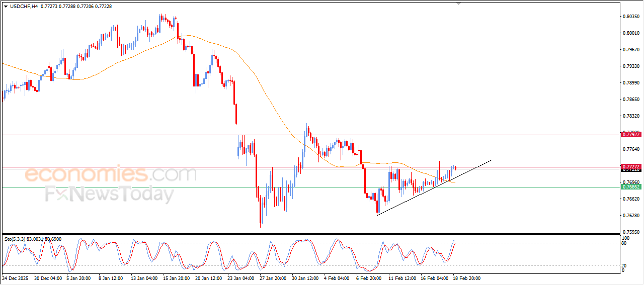
Task: Open the chart menu triangle beside USDCHF,H4
Action: tap(6, 6)
